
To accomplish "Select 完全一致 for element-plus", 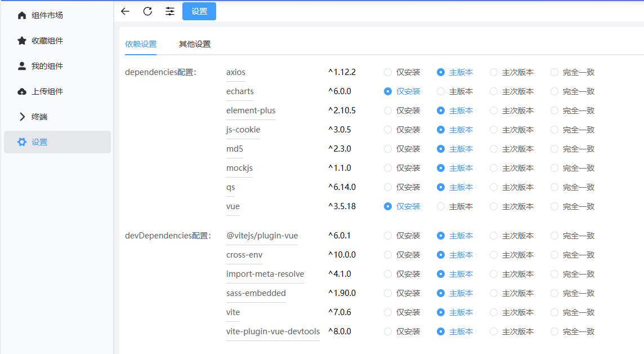I will 554,110.
